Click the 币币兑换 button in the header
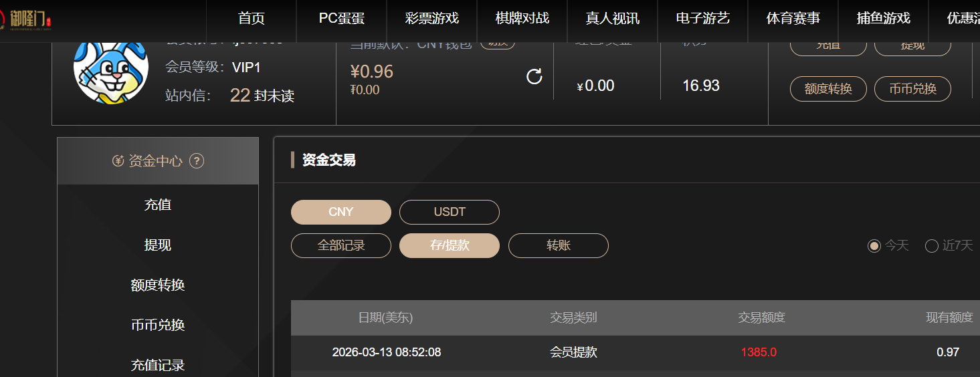Screen dimensions: 980x377 tap(912, 89)
